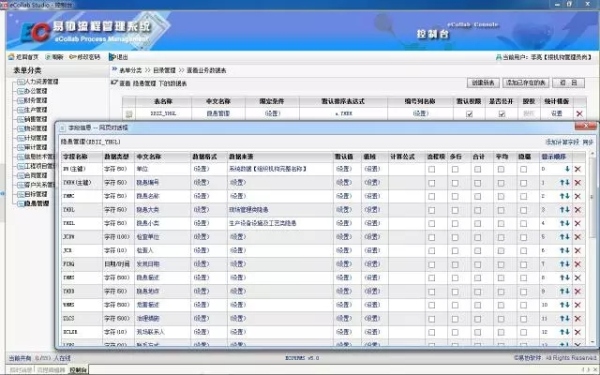Open the 数据格式 (设置) link for 隐患编号
Screen dimensions: 600x375
coord(201,183)
